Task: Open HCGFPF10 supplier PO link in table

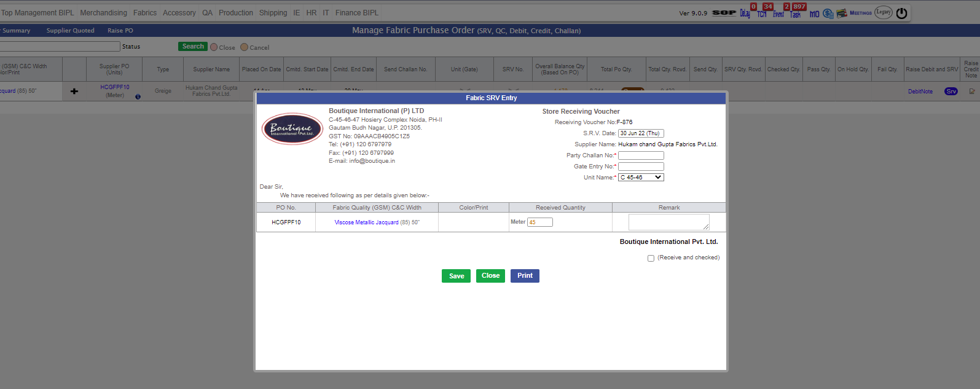Action: point(115,87)
